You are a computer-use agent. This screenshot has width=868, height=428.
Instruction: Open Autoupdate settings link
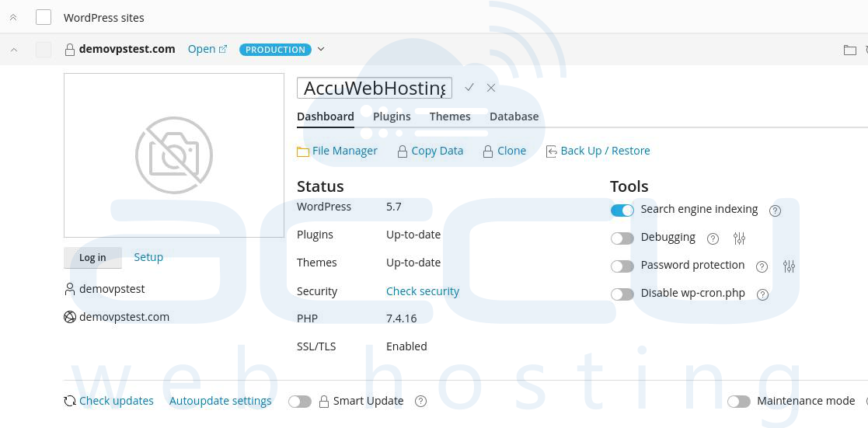[x=221, y=401]
